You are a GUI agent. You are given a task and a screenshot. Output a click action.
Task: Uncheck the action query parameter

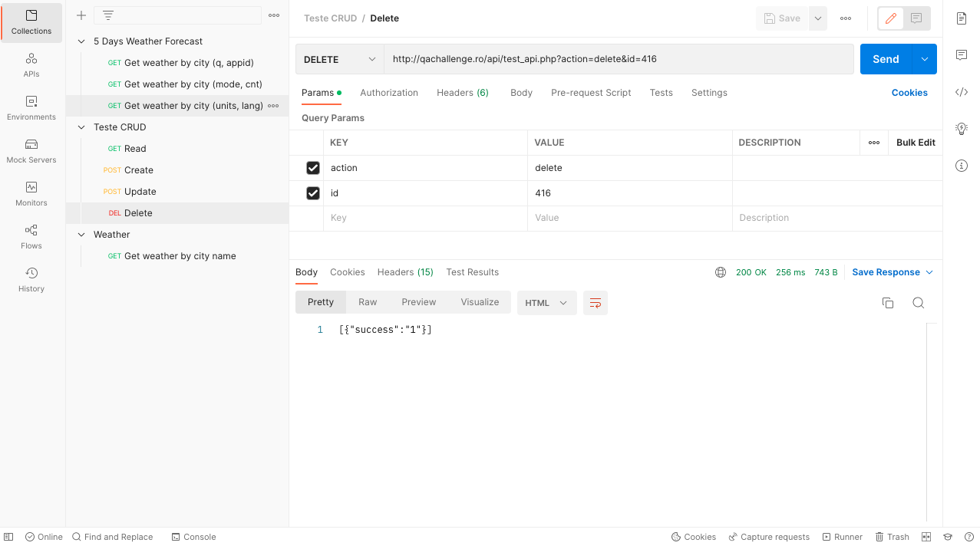pos(312,167)
